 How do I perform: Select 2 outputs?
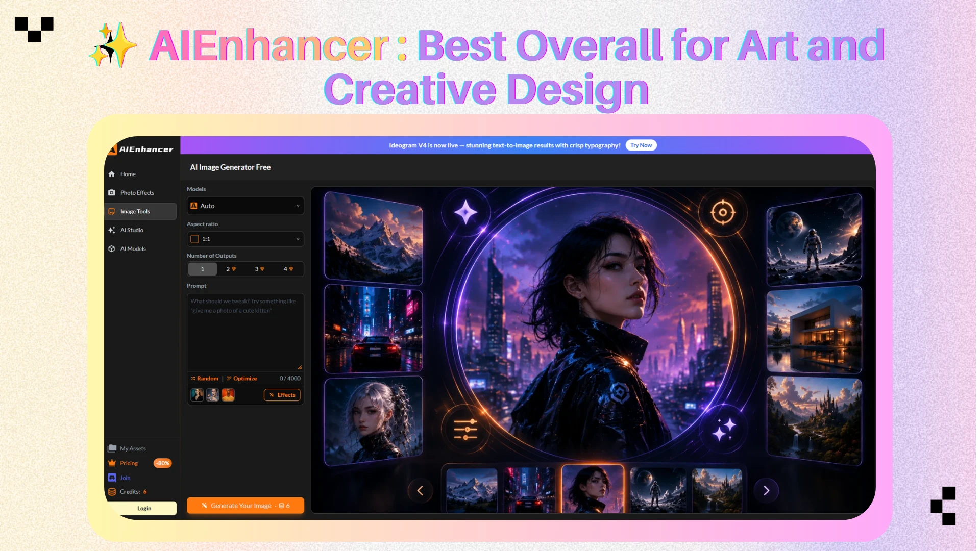click(x=231, y=269)
